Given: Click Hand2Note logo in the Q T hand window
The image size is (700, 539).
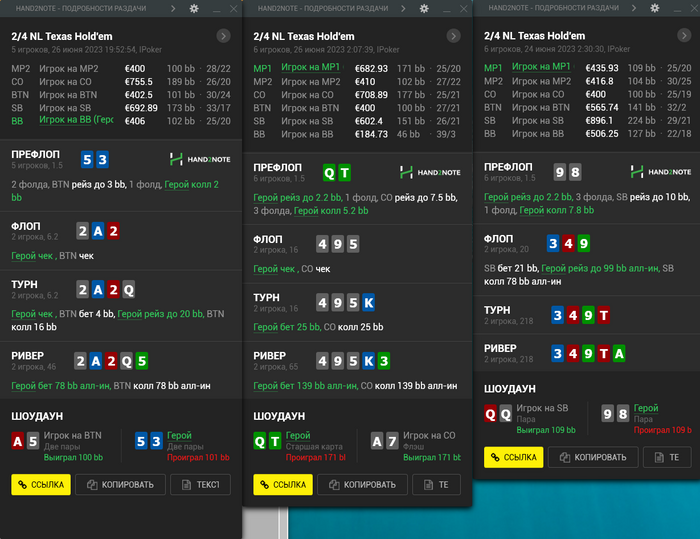Looking at the screenshot, I should [x=430, y=172].
